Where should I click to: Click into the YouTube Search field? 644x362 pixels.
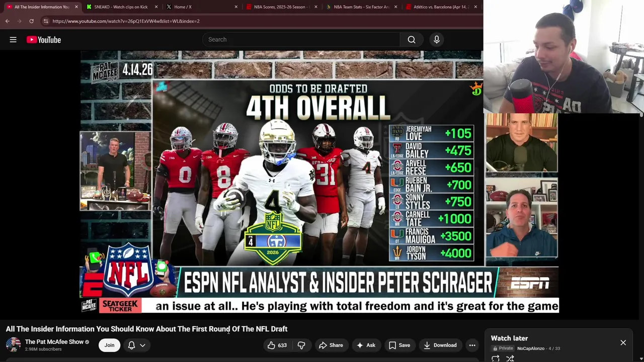[301, 40]
